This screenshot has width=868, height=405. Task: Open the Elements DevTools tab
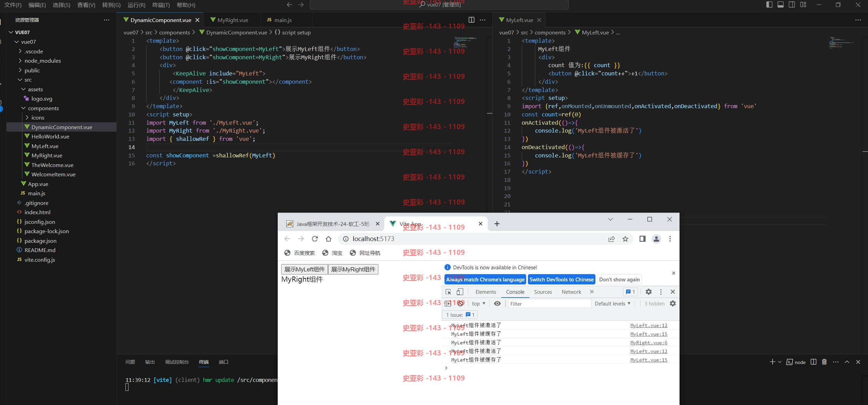pos(486,292)
